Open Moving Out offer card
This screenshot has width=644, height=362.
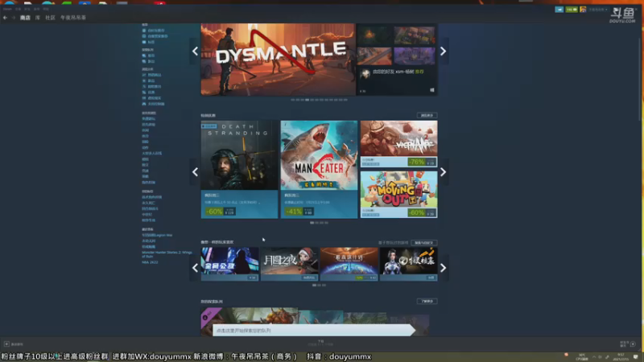[398, 195]
